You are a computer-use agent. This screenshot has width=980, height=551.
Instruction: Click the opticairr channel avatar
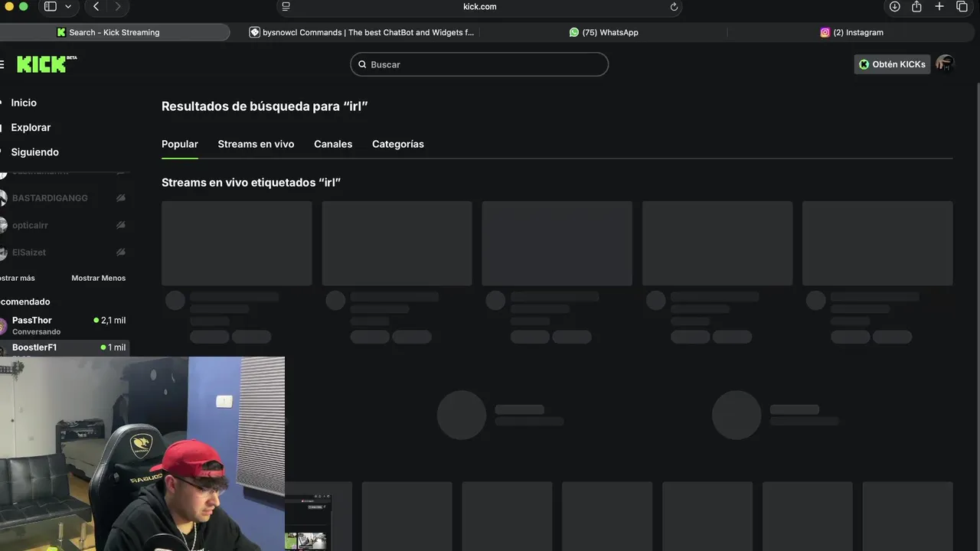click(x=2, y=225)
